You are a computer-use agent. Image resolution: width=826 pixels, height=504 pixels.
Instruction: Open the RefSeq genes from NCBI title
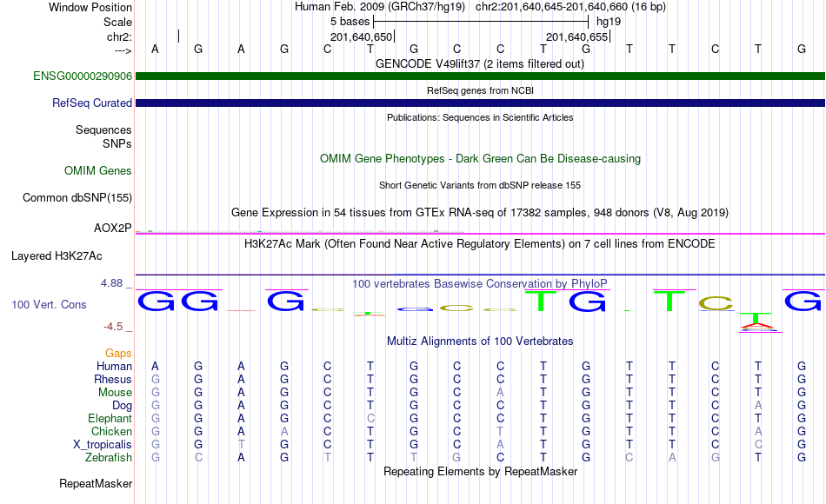tap(480, 90)
